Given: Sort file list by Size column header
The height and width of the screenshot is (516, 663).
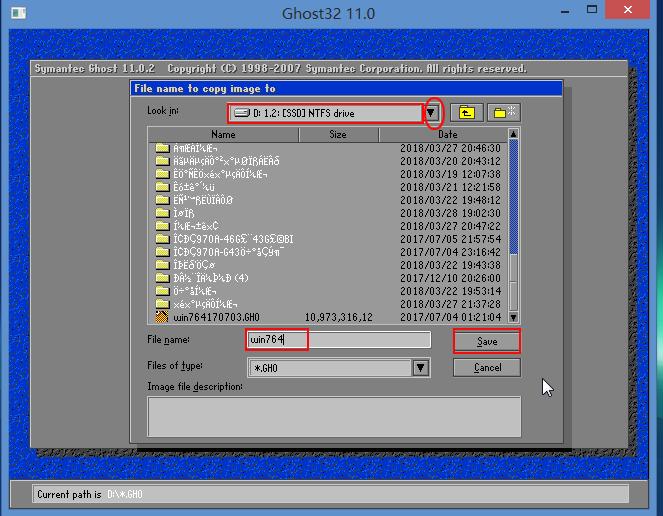Looking at the screenshot, I should tap(338, 134).
